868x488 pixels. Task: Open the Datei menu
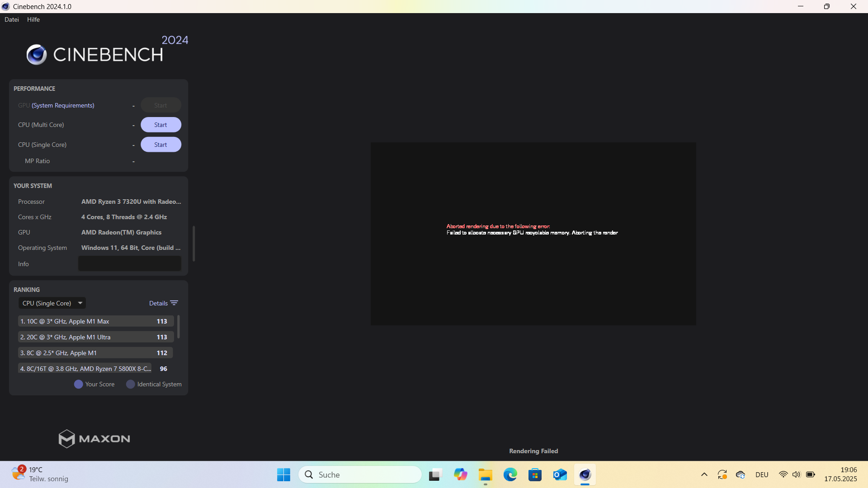(11, 19)
